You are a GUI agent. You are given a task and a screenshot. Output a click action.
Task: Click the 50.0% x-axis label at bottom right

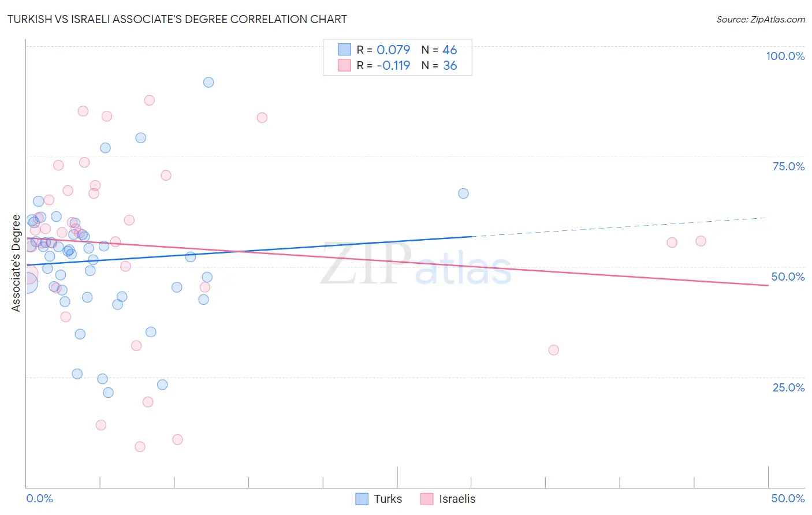coord(788,498)
